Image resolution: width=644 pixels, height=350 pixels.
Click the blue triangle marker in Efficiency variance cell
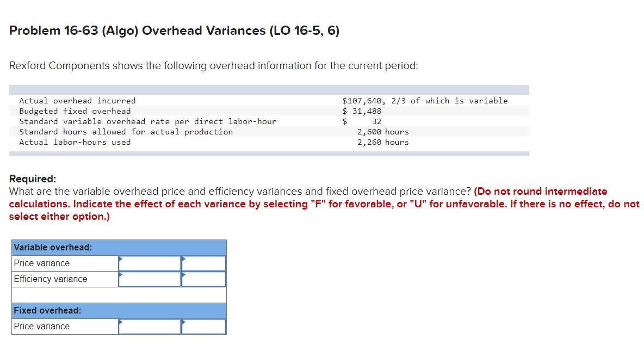(x=120, y=275)
